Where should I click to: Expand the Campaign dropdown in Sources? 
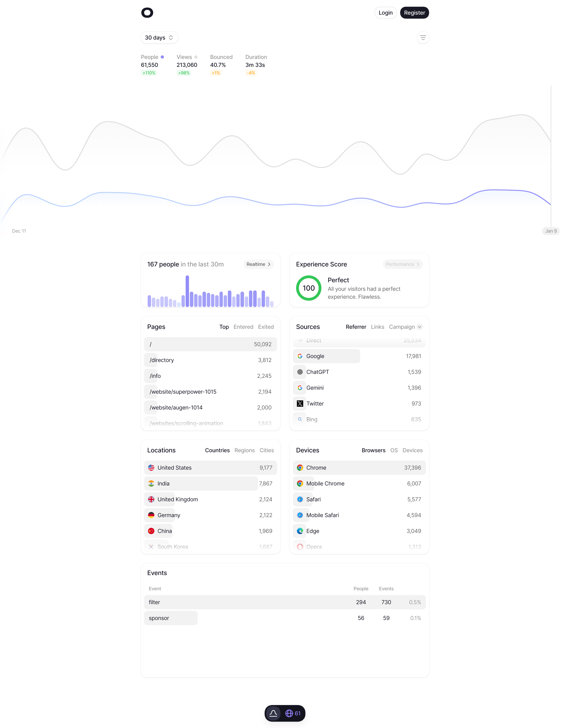coord(420,327)
